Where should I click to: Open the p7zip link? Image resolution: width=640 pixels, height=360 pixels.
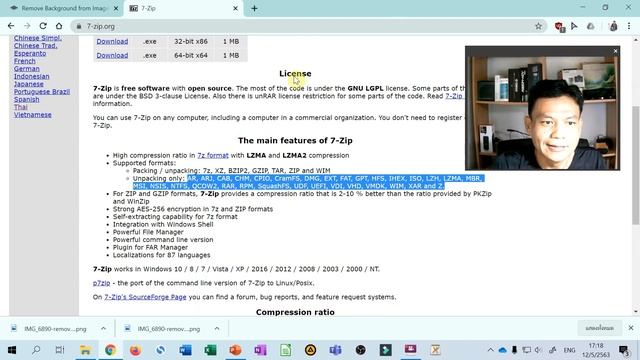click(x=101, y=283)
